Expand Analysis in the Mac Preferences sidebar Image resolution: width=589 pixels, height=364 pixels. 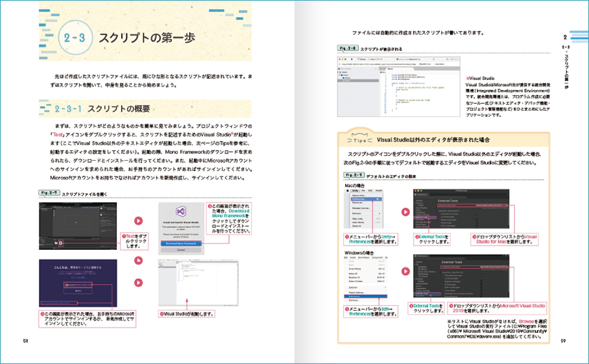(415, 203)
